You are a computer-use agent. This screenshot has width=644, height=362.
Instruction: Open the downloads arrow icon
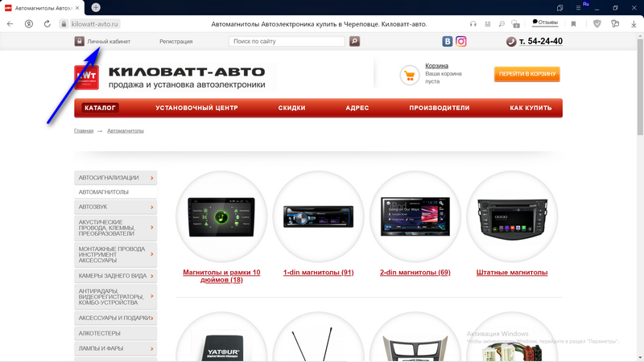pos(634,24)
